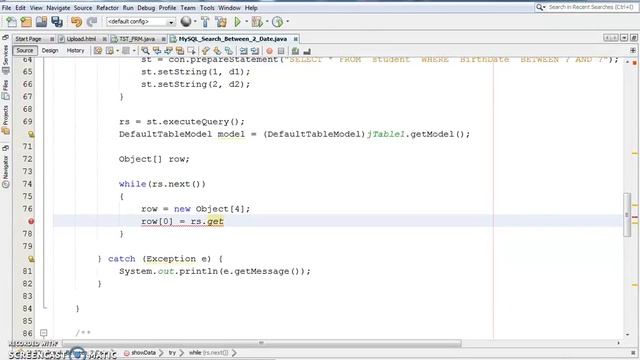Open the documents list dropdown button
This screenshot has height=360, width=640.
(624, 38)
